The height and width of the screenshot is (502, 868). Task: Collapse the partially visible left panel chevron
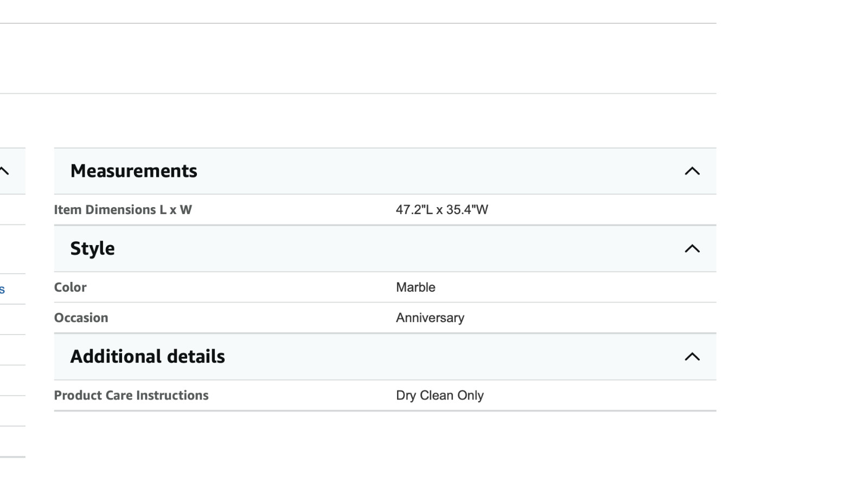tap(4, 171)
